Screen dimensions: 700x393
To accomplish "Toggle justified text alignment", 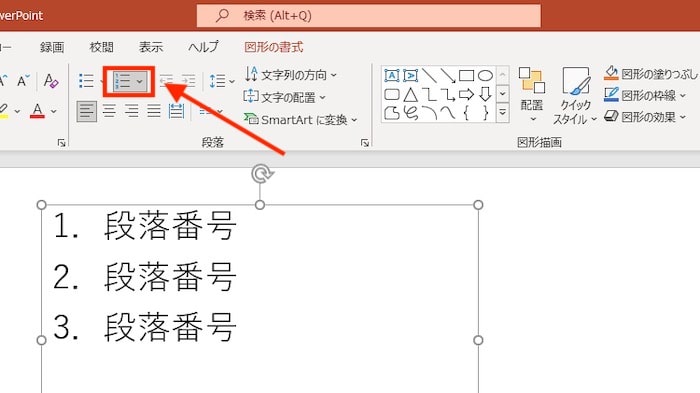I will coord(154,111).
